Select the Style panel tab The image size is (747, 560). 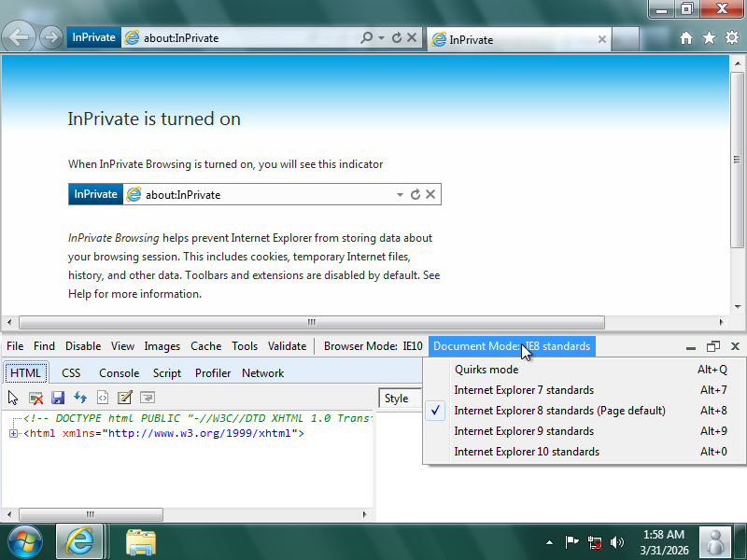tap(400, 399)
